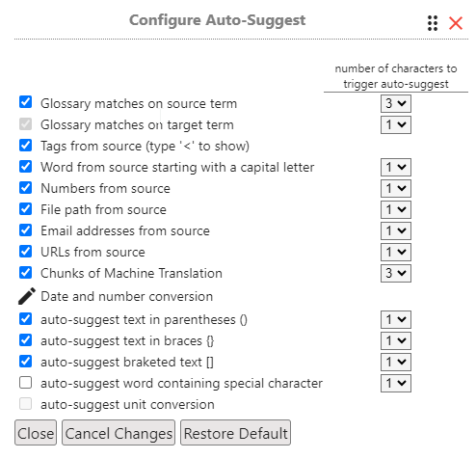
Task: Open dropdown for File path from source
Action: tap(396, 209)
